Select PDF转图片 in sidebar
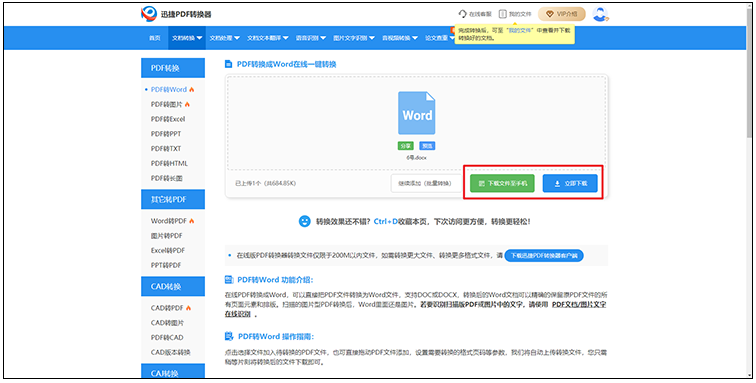Screen dimensions: 756x383 click(167, 104)
